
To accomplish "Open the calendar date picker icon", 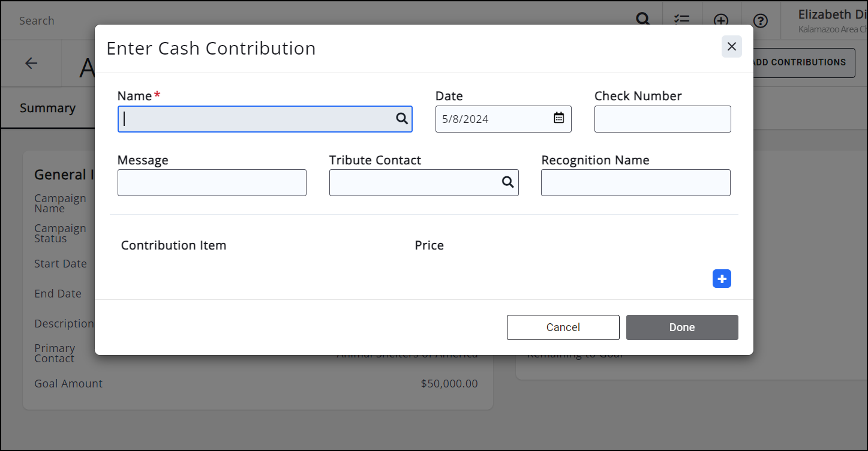I will (x=558, y=118).
